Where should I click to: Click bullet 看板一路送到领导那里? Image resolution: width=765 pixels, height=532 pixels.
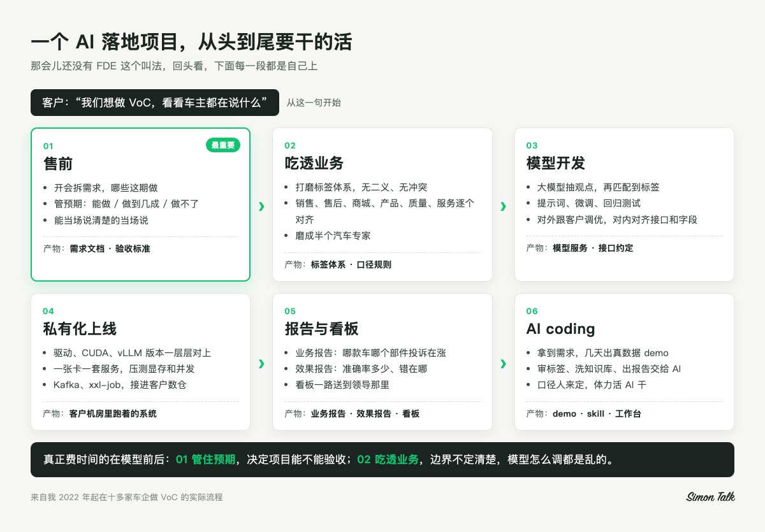coord(342,385)
